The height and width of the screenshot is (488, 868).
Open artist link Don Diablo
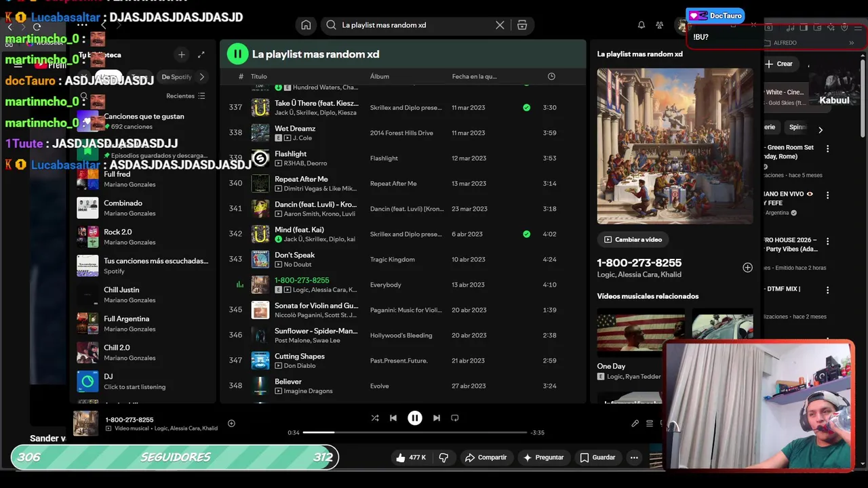pos(300,366)
